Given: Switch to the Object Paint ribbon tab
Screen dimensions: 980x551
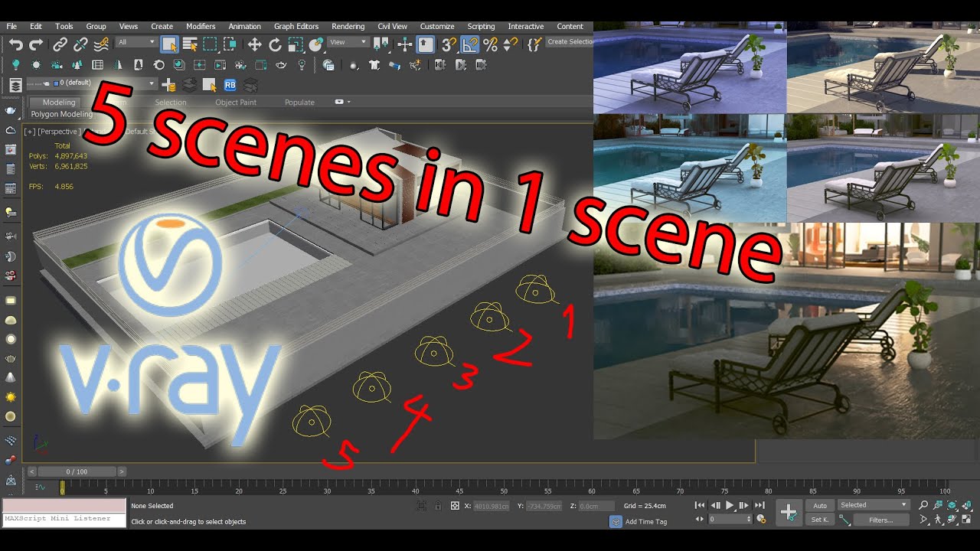Looking at the screenshot, I should tap(236, 102).
